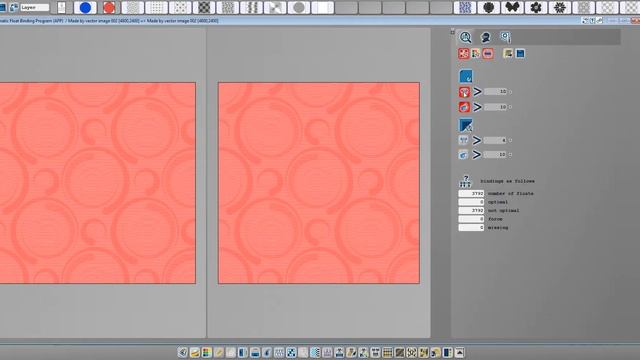
Task: Click the question mark bindings help icon
Action: tap(465, 181)
